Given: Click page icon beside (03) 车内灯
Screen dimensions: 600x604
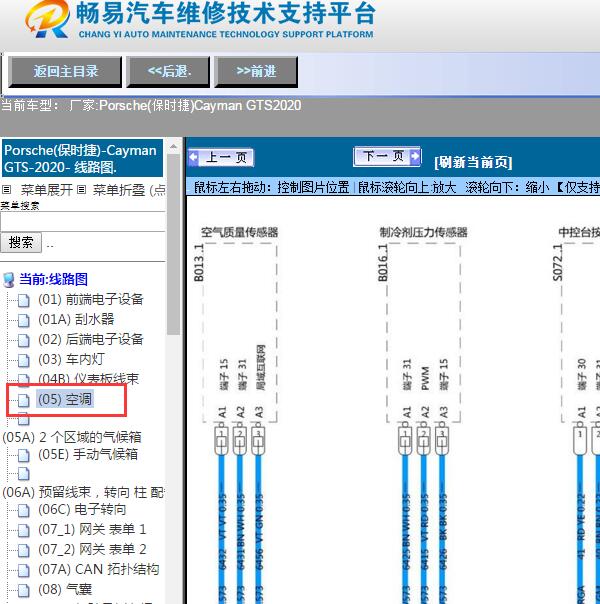Looking at the screenshot, I should pyautogui.click(x=23, y=361).
